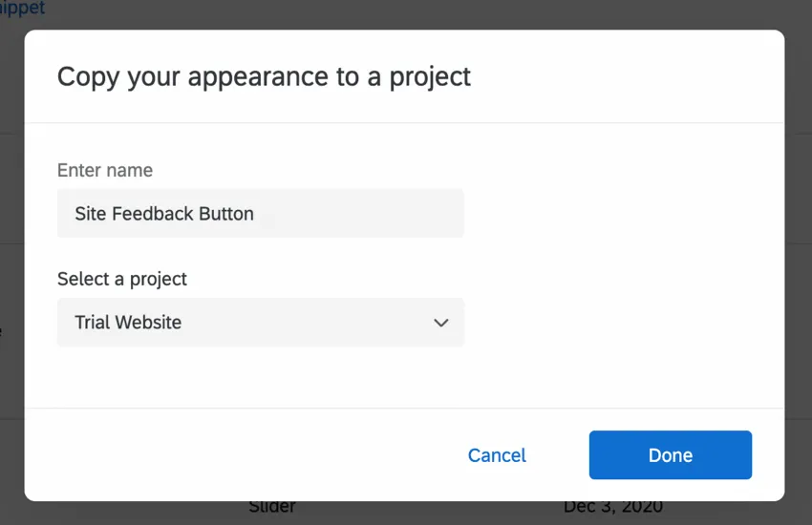Cancel copying the appearance
This screenshot has width=812, height=525.
tap(497, 455)
